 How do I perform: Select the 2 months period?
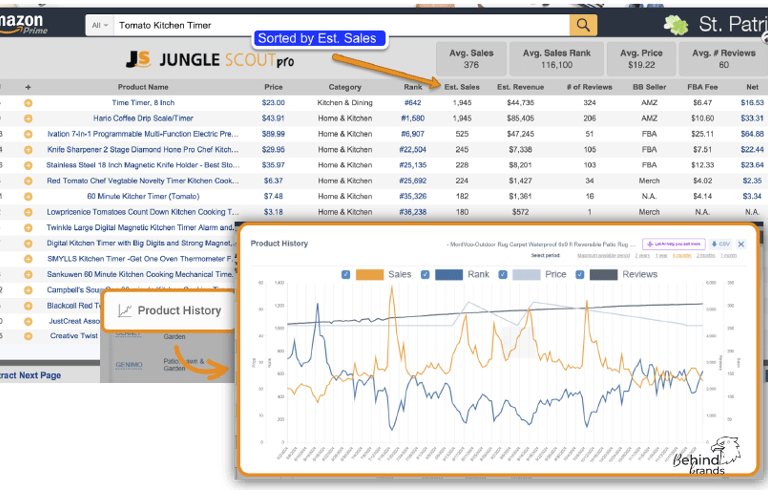706,256
